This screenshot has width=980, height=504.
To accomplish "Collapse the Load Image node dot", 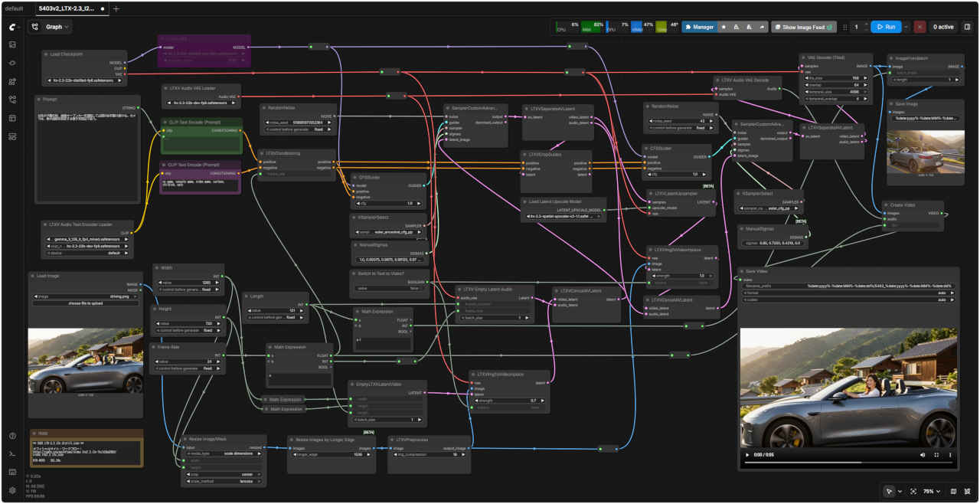I will coord(32,275).
